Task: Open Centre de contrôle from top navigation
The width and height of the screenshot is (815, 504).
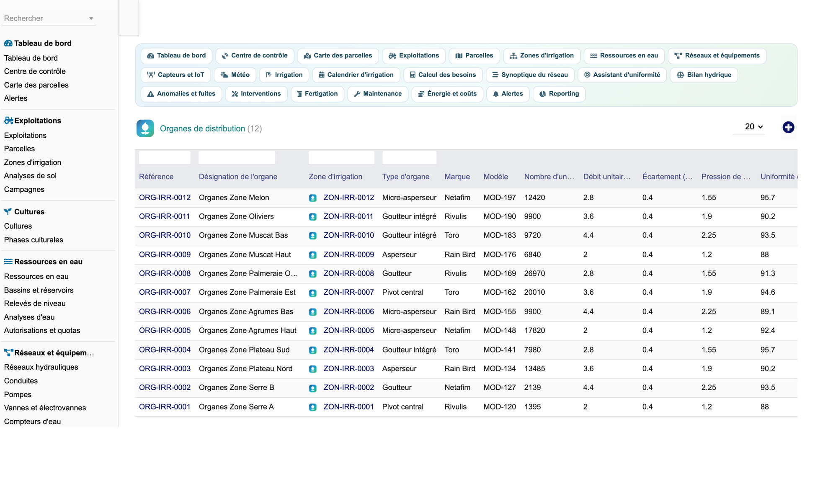Action: tap(254, 56)
